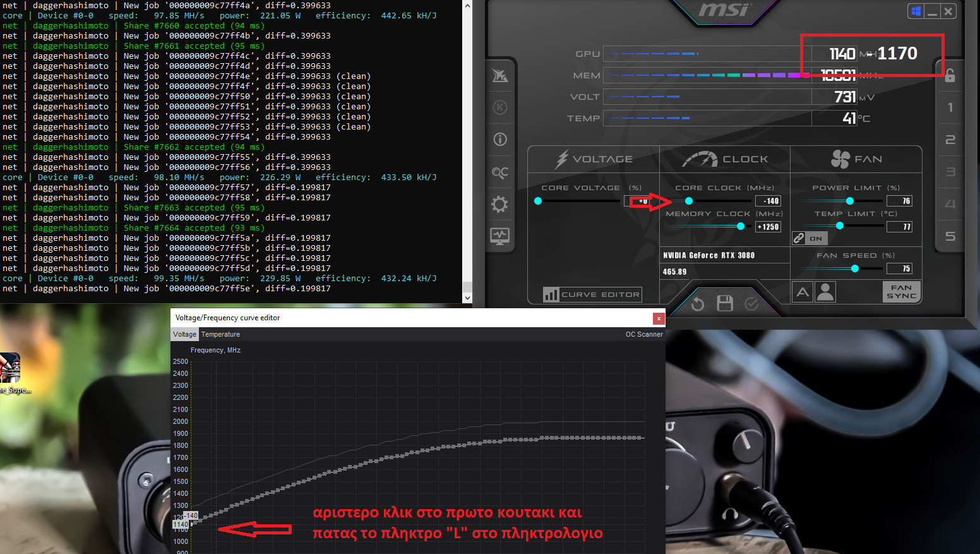Select profile slot 3 in Afterburner
The width and height of the screenshot is (980, 554).
pyautogui.click(x=950, y=172)
